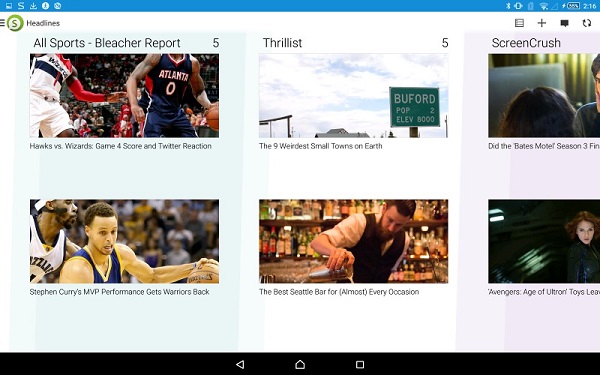Open the hamburger navigation menu
600x375 pixels.
point(2,23)
